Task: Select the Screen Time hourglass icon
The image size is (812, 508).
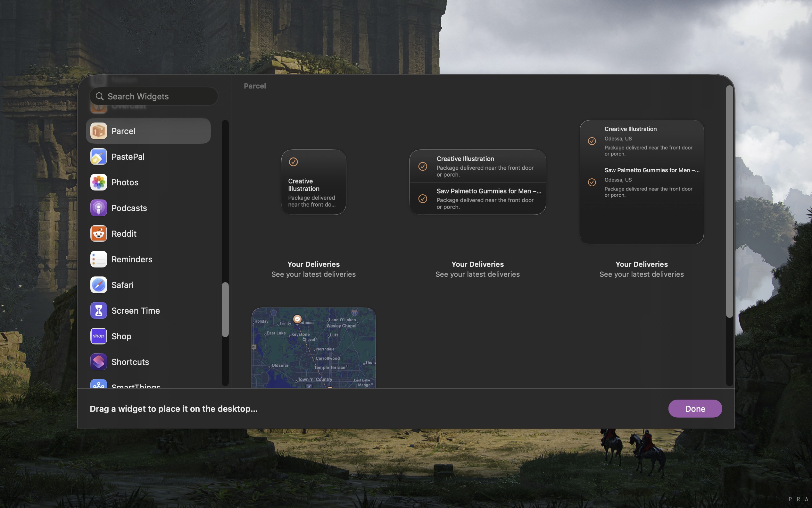Action: pos(98,310)
